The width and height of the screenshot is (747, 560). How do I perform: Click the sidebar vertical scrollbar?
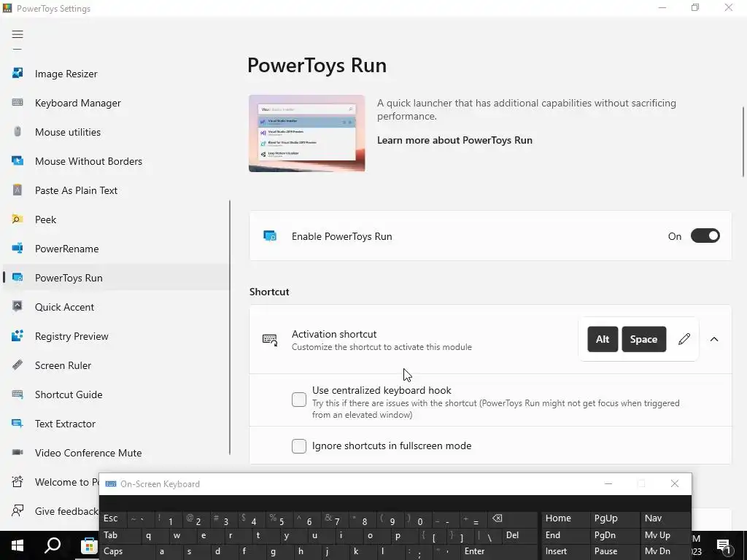point(230,327)
